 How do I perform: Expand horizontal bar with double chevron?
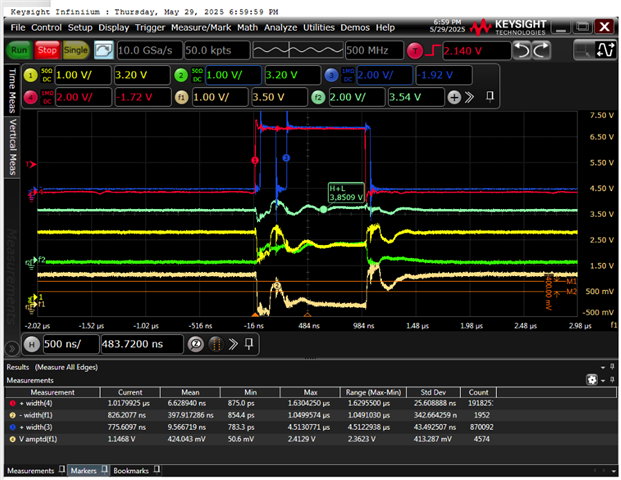click(x=233, y=344)
